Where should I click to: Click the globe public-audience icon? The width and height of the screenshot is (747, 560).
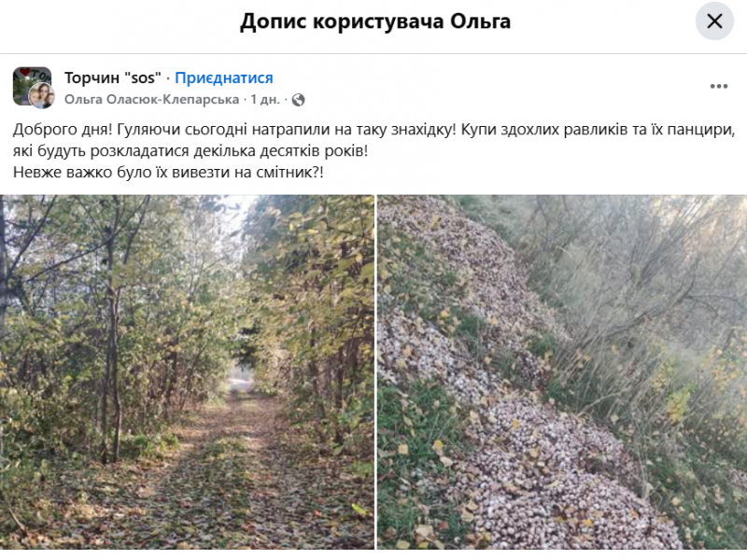[x=299, y=100]
